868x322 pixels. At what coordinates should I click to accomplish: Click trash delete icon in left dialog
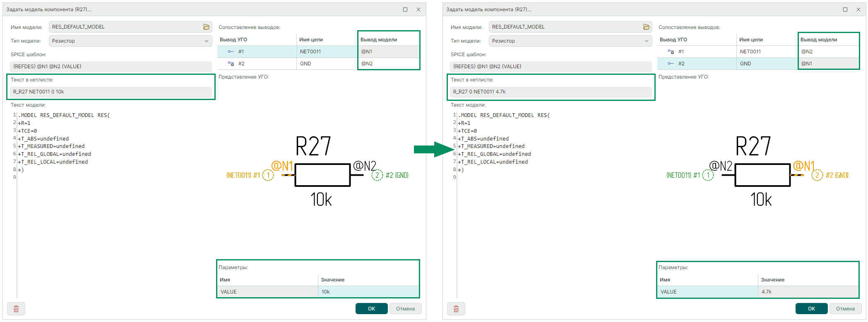[x=16, y=309]
